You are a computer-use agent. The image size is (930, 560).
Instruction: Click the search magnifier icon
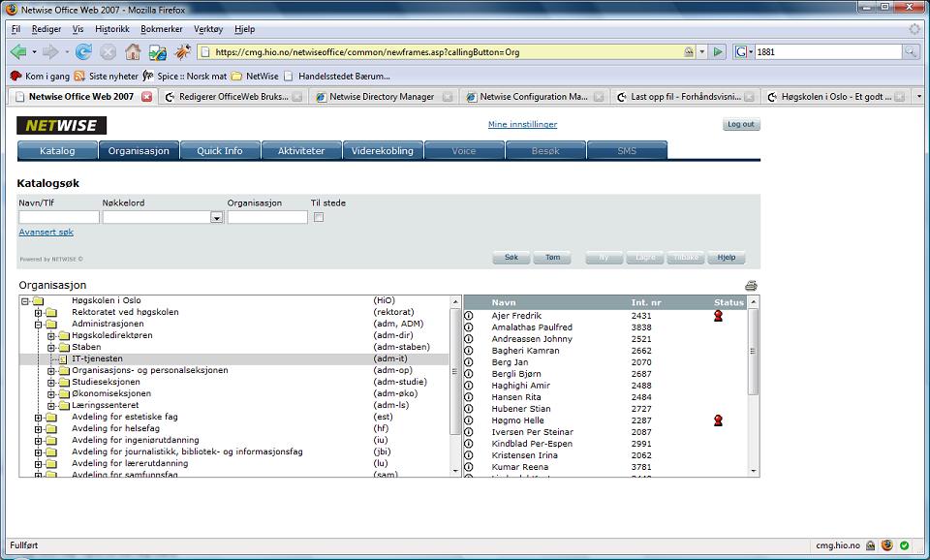click(910, 52)
